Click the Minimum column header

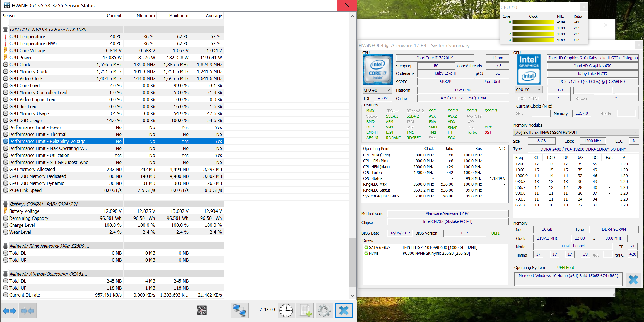click(140, 16)
